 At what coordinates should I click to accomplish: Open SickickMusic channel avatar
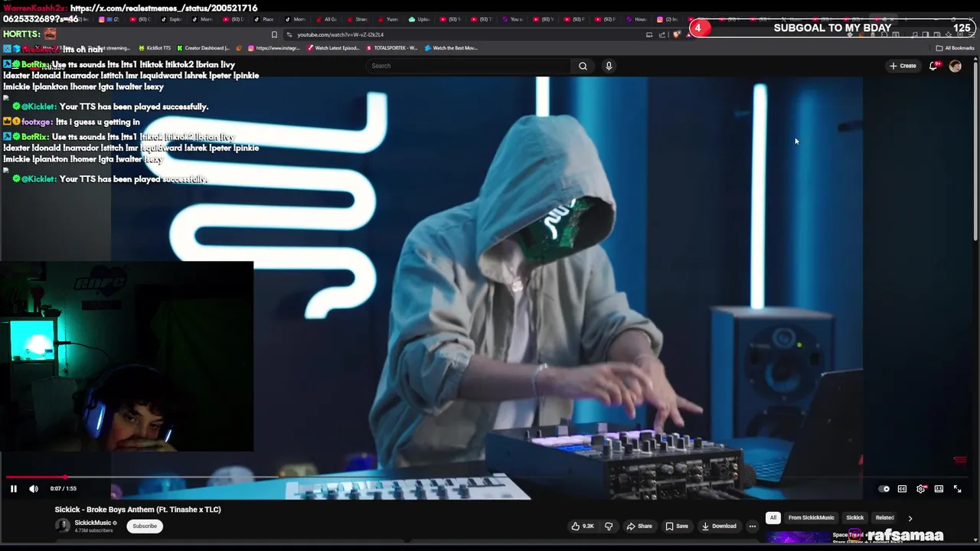pos(63,526)
